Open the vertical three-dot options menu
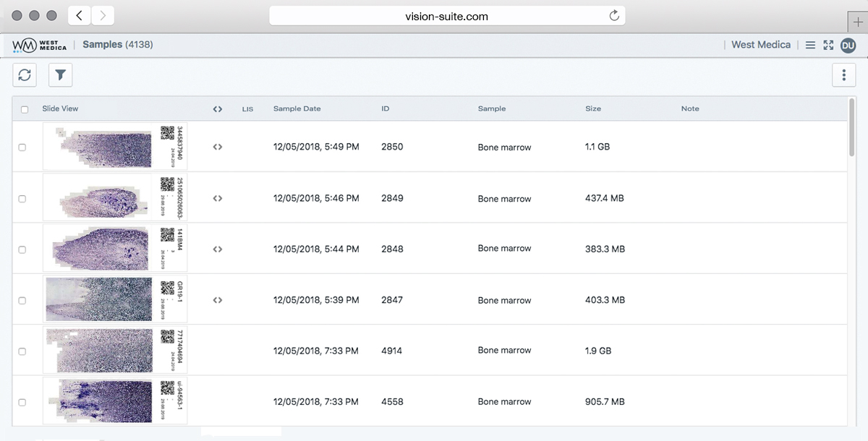868x441 pixels. pos(843,74)
